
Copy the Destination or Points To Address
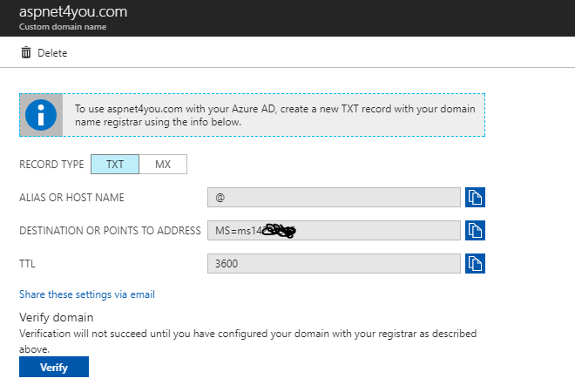click(x=475, y=230)
